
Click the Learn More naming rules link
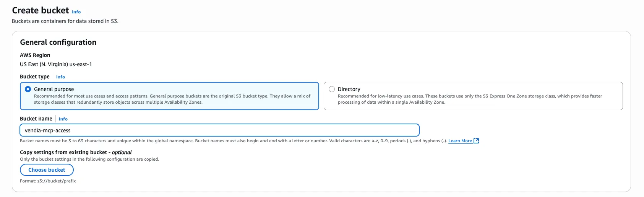coord(460,141)
